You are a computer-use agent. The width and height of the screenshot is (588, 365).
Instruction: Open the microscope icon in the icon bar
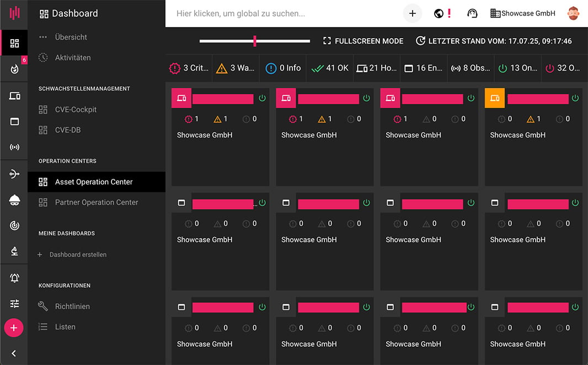(x=14, y=251)
